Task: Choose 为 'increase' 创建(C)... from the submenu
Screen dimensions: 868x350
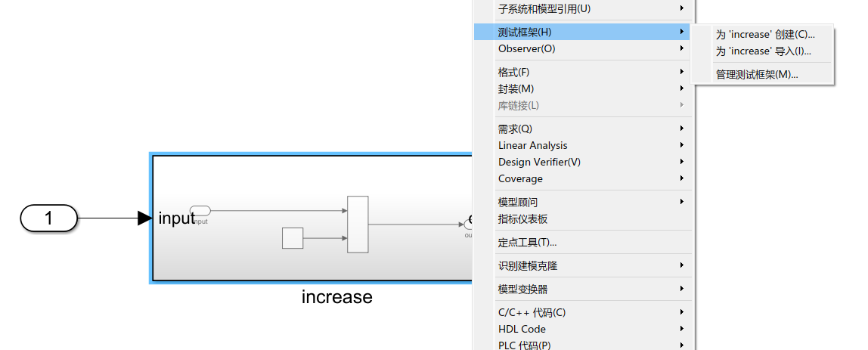Action: click(765, 35)
